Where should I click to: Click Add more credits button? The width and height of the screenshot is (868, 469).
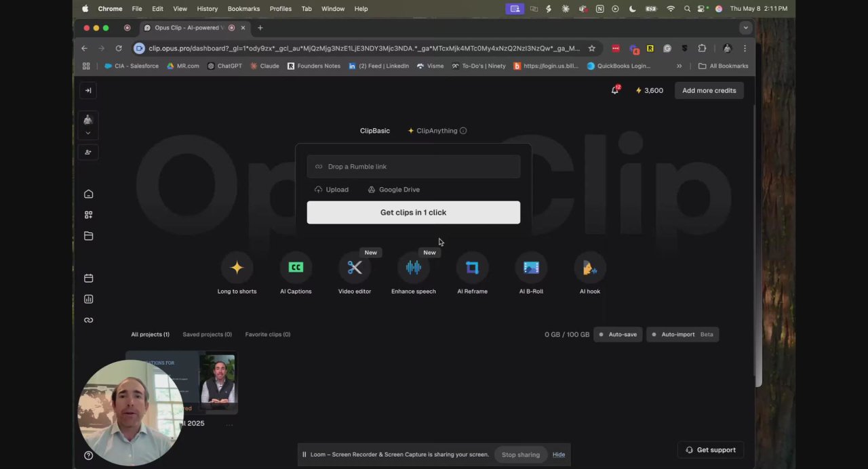[x=709, y=90]
